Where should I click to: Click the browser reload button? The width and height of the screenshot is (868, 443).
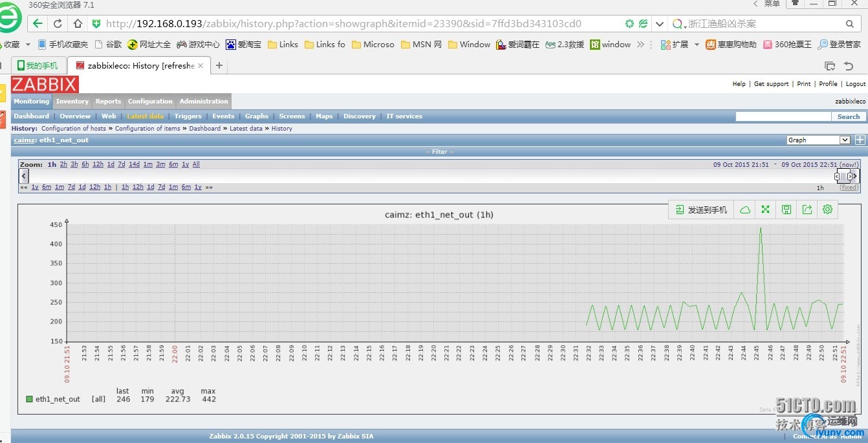pos(58,24)
